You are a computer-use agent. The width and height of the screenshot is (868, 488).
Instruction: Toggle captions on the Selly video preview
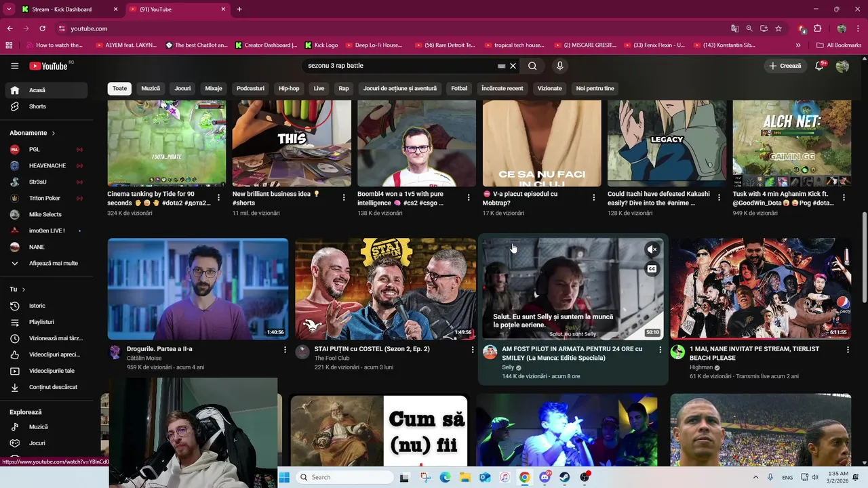coord(652,269)
